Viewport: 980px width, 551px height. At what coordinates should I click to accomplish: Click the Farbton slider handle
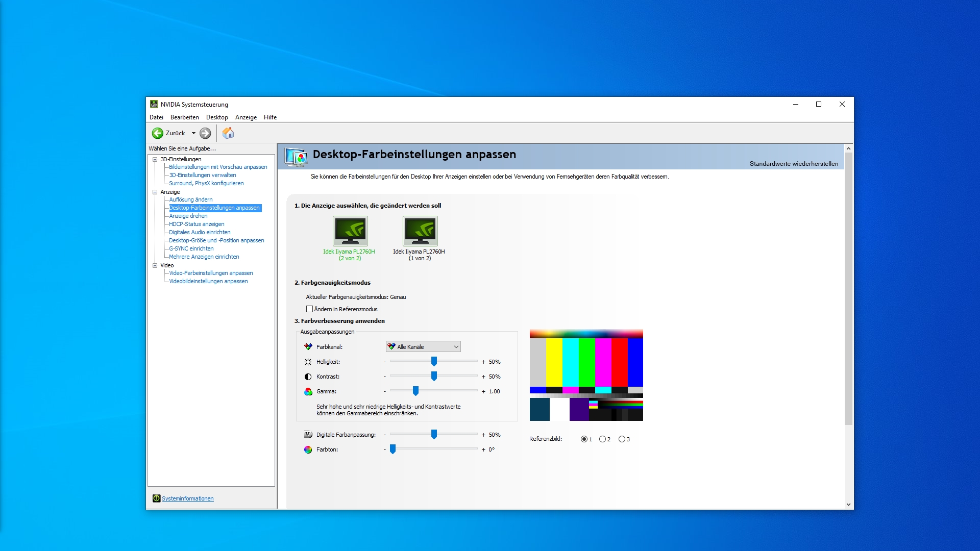[393, 449]
